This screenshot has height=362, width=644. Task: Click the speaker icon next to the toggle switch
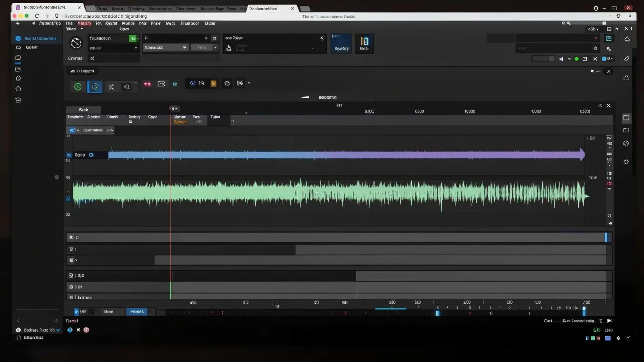pyautogui.click(x=561, y=59)
